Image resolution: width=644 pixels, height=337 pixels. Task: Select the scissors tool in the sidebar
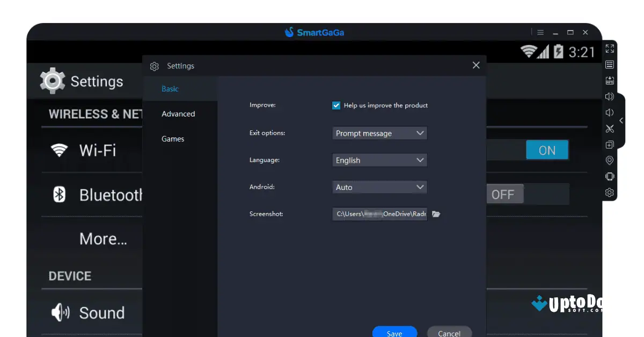(610, 129)
